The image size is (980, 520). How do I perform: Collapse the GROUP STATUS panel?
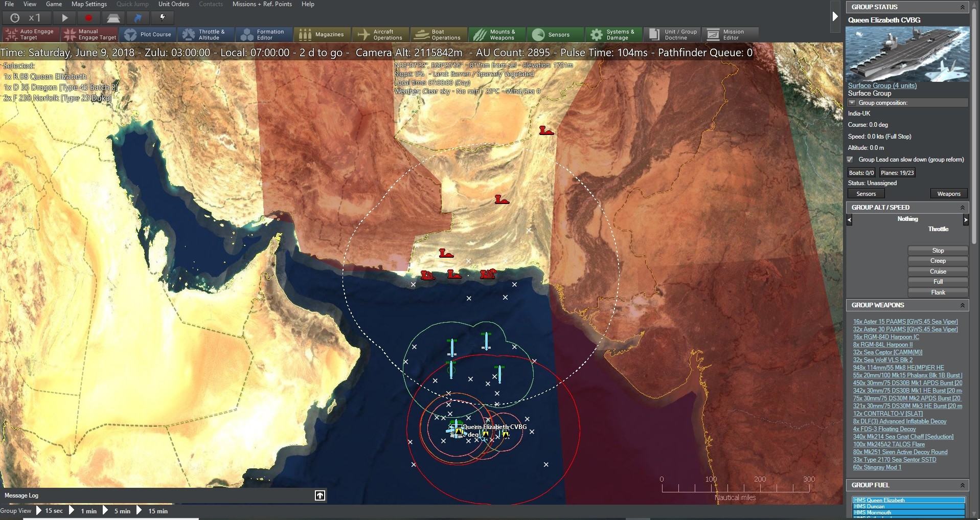pos(963,7)
